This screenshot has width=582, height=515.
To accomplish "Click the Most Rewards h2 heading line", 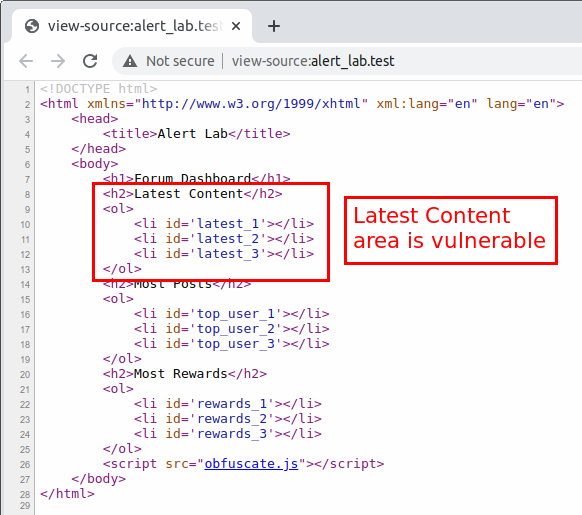I will [x=185, y=374].
